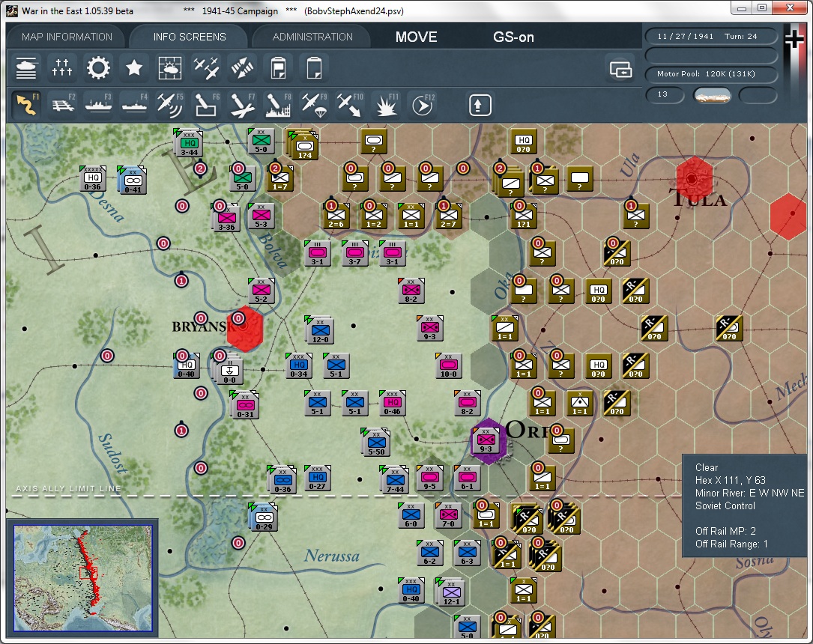
Task: Open the air doctrine planes icon
Action: 206,68
